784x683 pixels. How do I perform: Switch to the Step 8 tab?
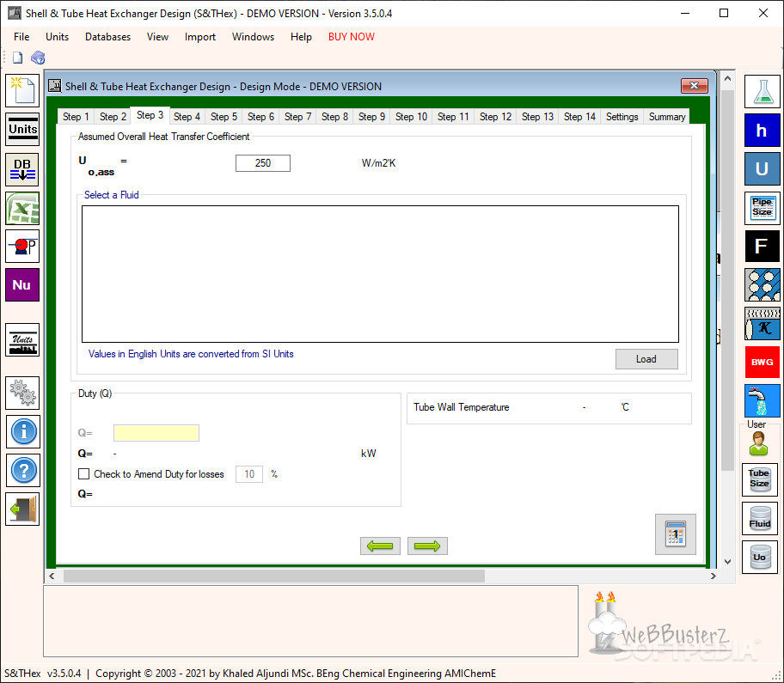334,117
